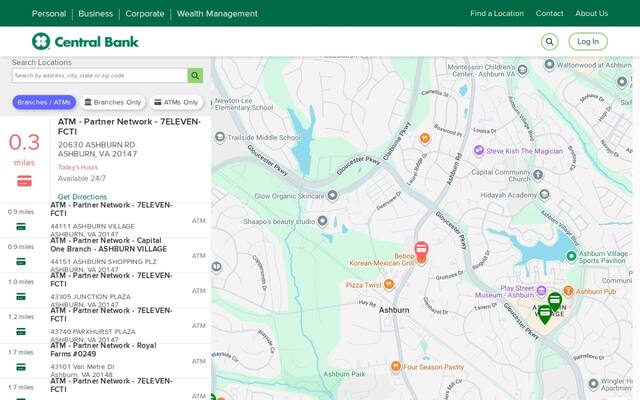Click Montessori Children's Center map marker

pyautogui.click(x=522, y=70)
